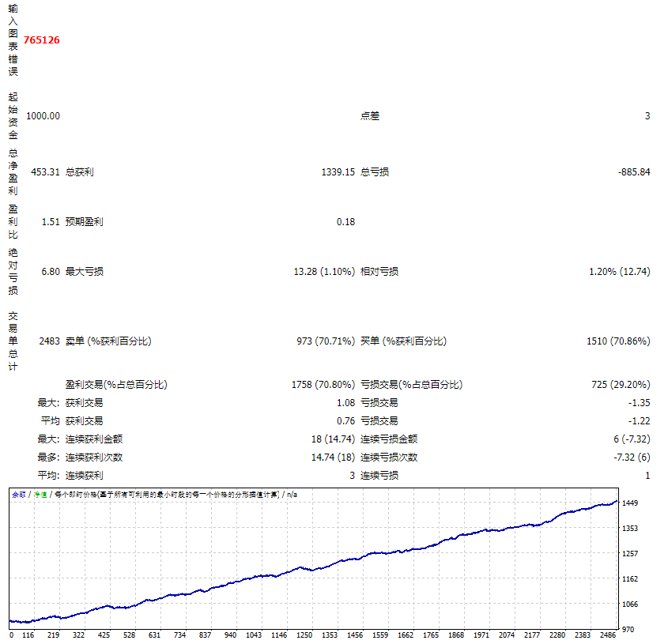Select the profit factor value 1.51
Screen dimensions: 668x644
(x=51, y=222)
